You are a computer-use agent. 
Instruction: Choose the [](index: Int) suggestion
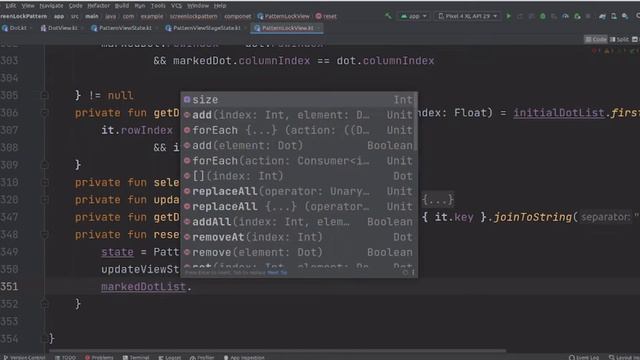tap(298, 176)
